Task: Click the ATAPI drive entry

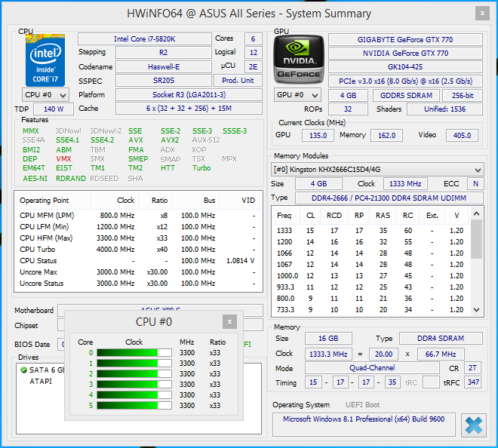Action: (x=41, y=382)
